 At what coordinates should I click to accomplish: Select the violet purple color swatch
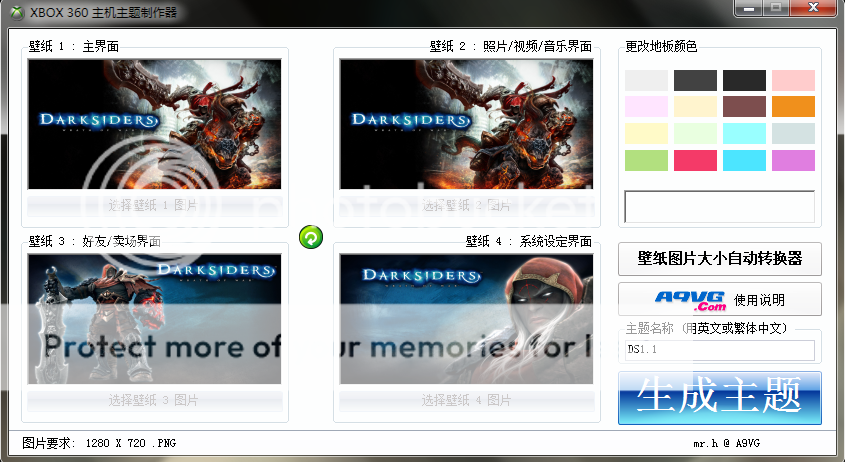click(x=793, y=160)
